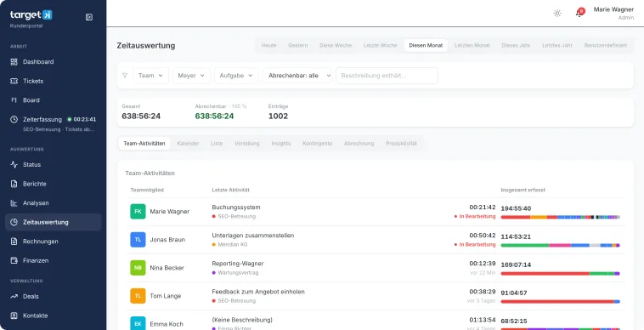
Task: Select Letzten Monat range
Action: tap(472, 45)
